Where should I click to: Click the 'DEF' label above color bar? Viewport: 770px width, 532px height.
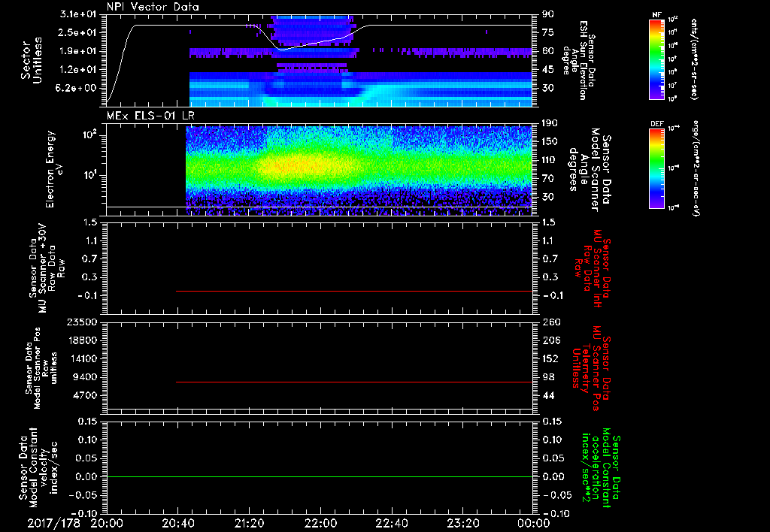pyautogui.click(x=656, y=124)
